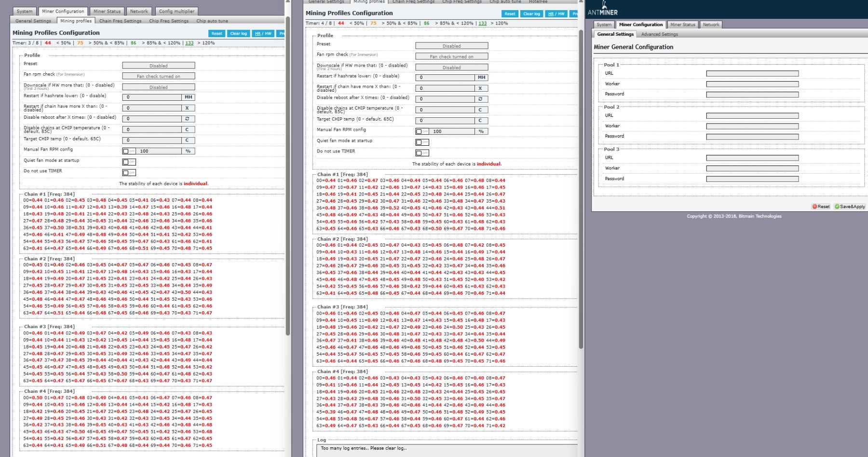Click HR / HW button in middle window

point(556,14)
